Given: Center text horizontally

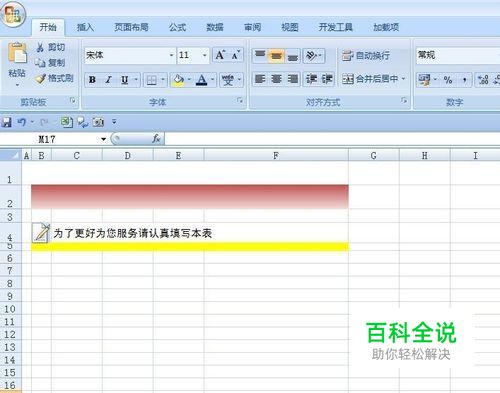Looking at the screenshot, I should pos(276,79).
